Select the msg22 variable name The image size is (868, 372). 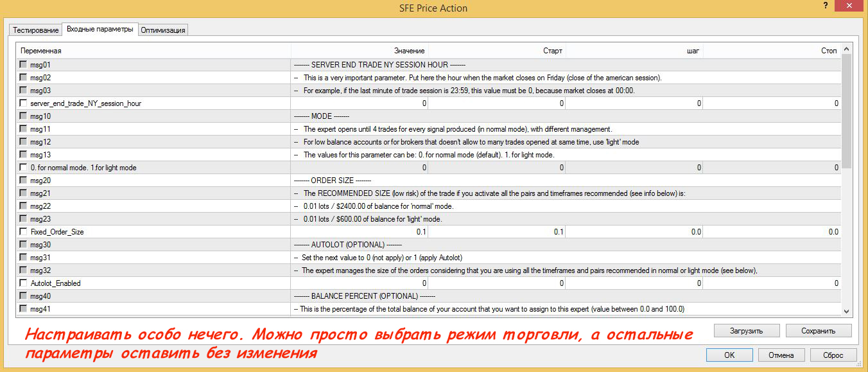click(40, 206)
